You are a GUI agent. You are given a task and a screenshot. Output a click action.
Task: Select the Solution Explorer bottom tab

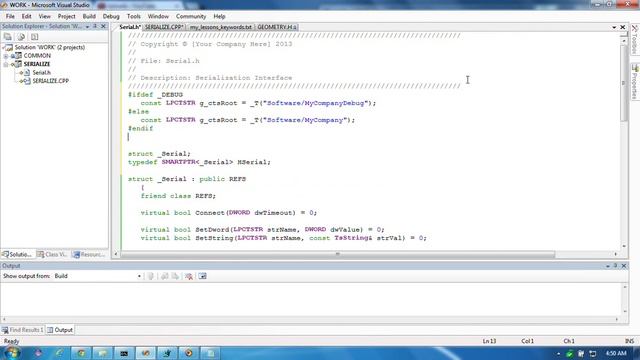(x=18, y=254)
